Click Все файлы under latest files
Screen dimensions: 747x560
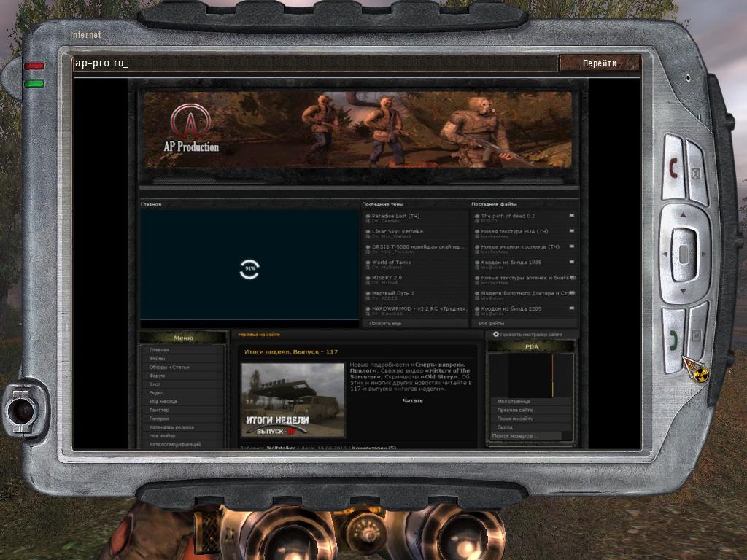(x=491, y=323)
